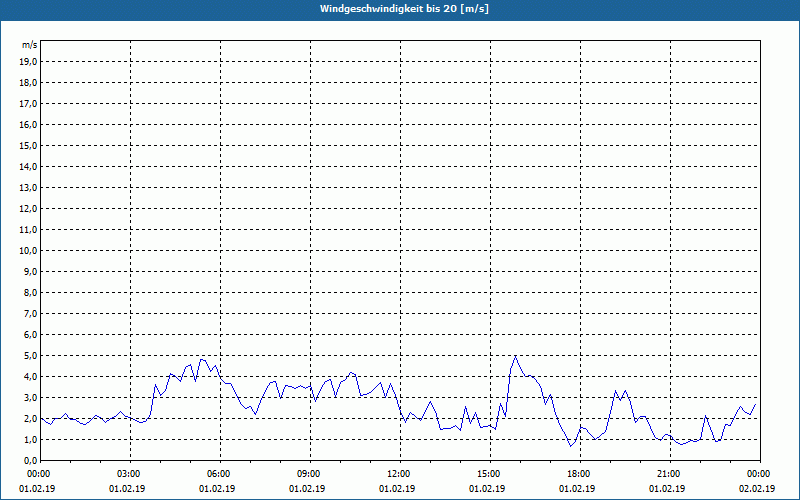Select the "09:00" time label
Image resolution: width=800 pixels, height=500 pixels.
tap(310, 474)
